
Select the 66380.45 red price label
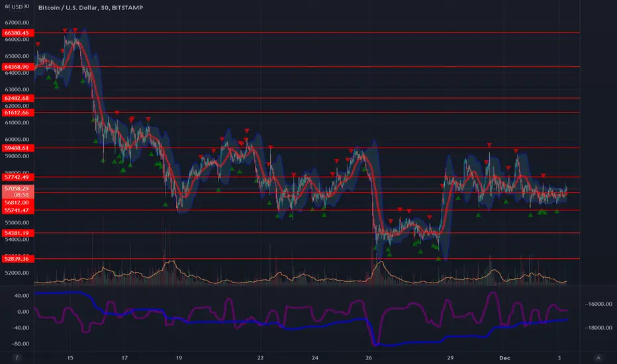pos(18,33)
